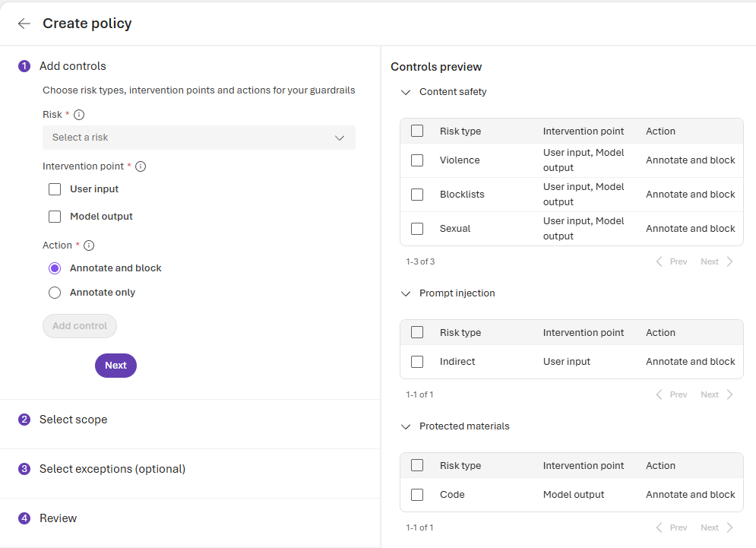The image size is (756, 548).
Task: Check the Violence risk type row
Action: (x=417, y=160)
